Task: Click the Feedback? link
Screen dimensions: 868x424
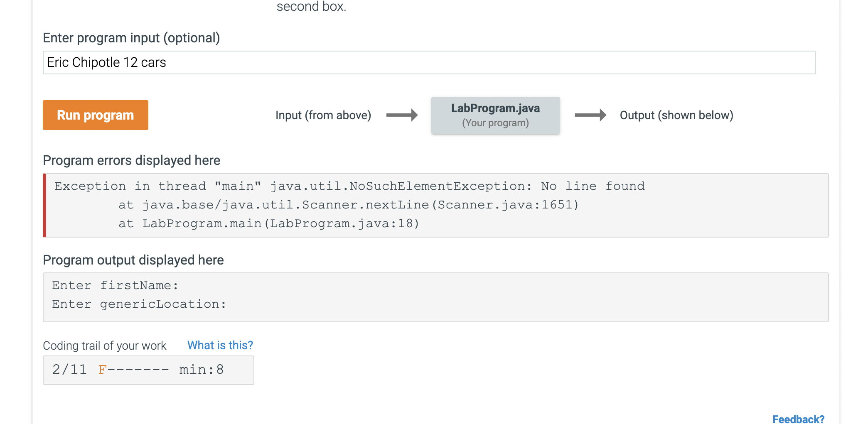Action: (798, 419)
